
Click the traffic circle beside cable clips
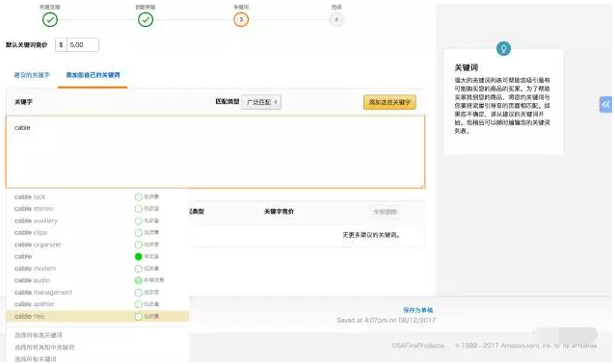point(139,233)
